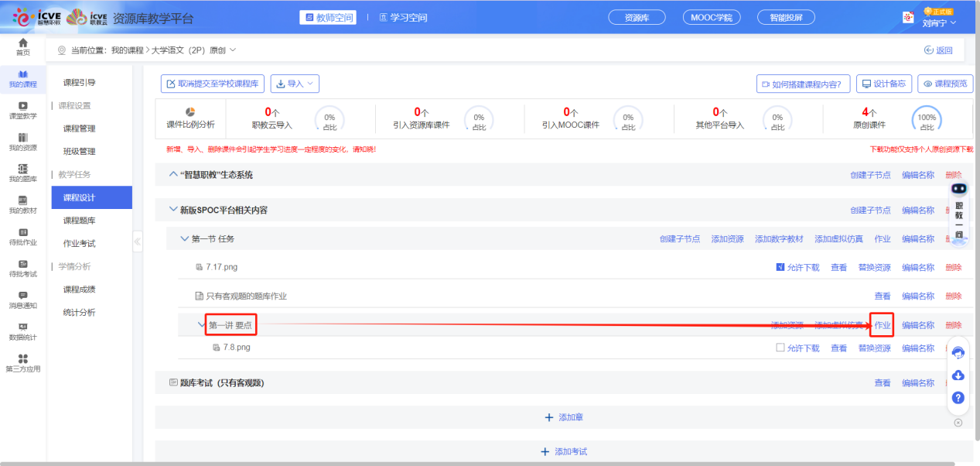Open 数据统计 sidebar icon
Viewport: 980px width, 466px height.
(x=23, y=331)
